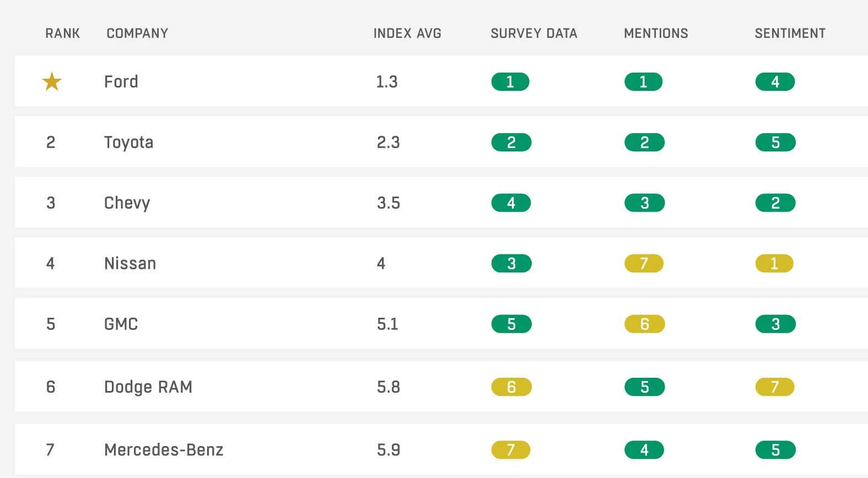Click Dodge RAM's yellow survey badge 6

pos(511,387)
